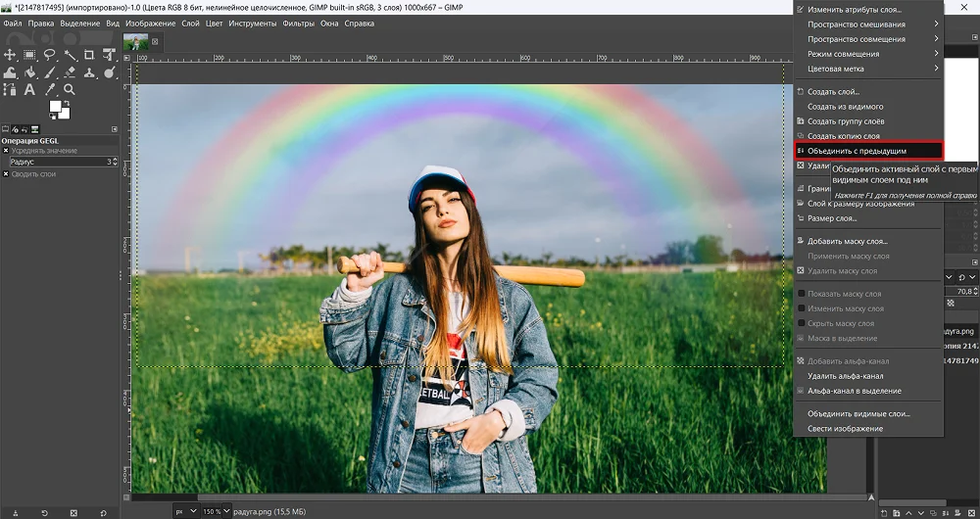Choose 'Объединить с предыдущим' from context menu
This screenshot has width=980, height=519.
tap(868, 151)
